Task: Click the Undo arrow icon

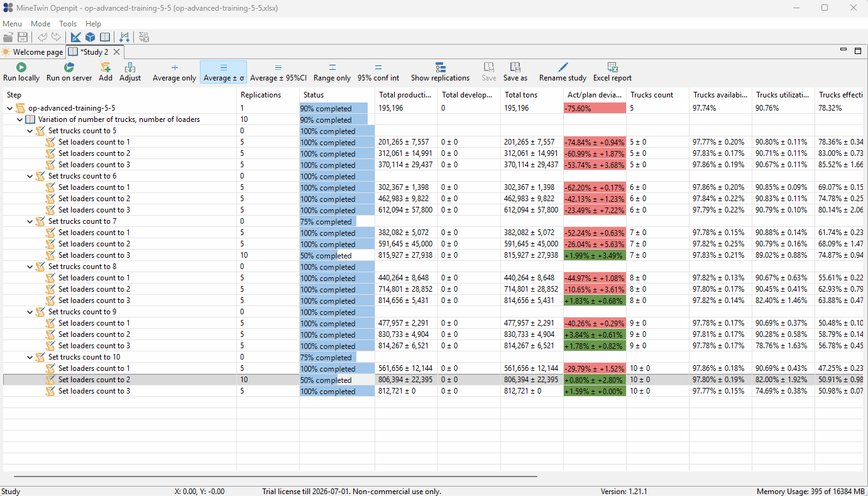Action: pos(42,38)
